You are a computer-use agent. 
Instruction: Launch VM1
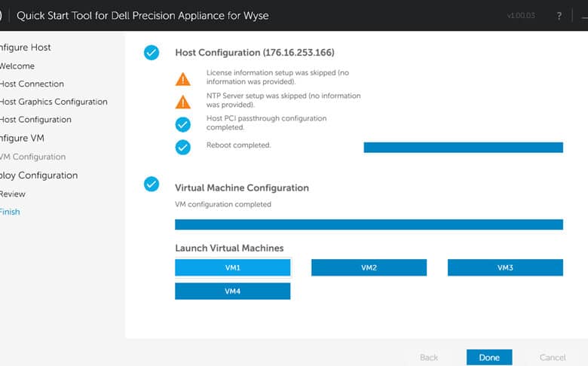232,267
